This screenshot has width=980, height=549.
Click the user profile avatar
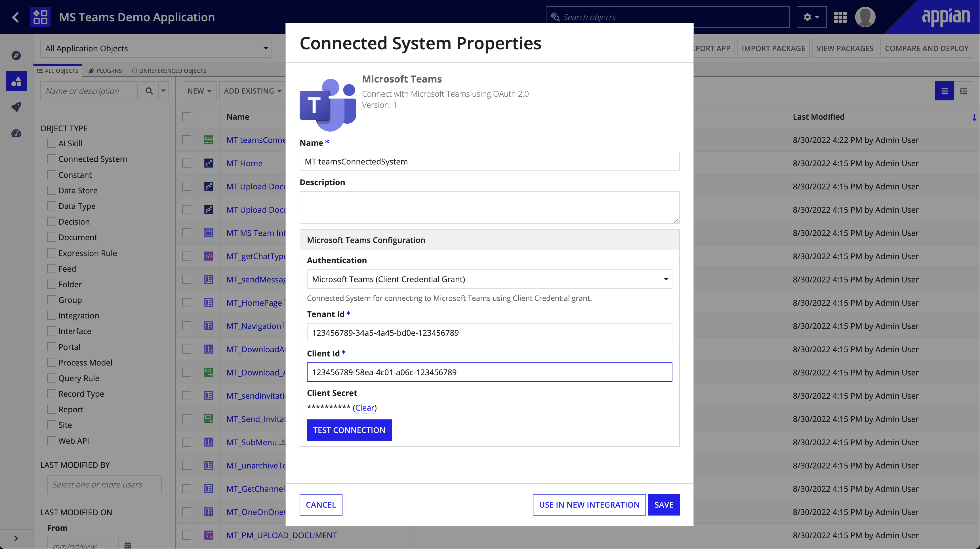[x=865, y=17]
